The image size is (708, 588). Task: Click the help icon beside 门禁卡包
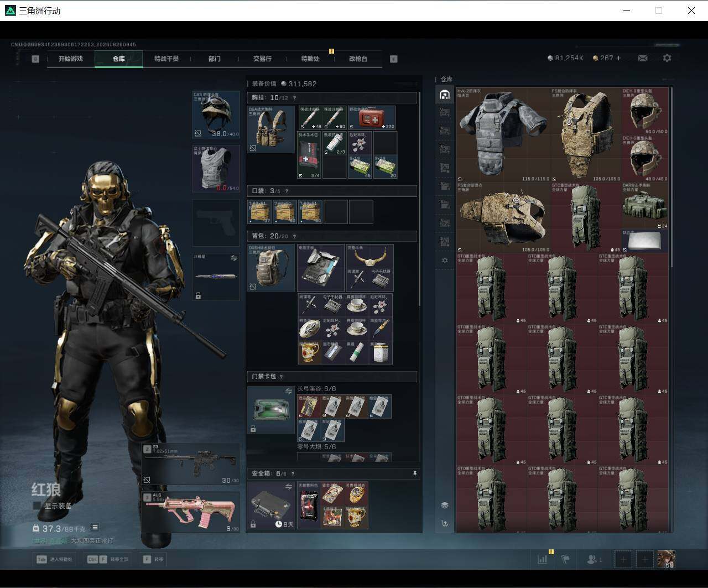281,377
